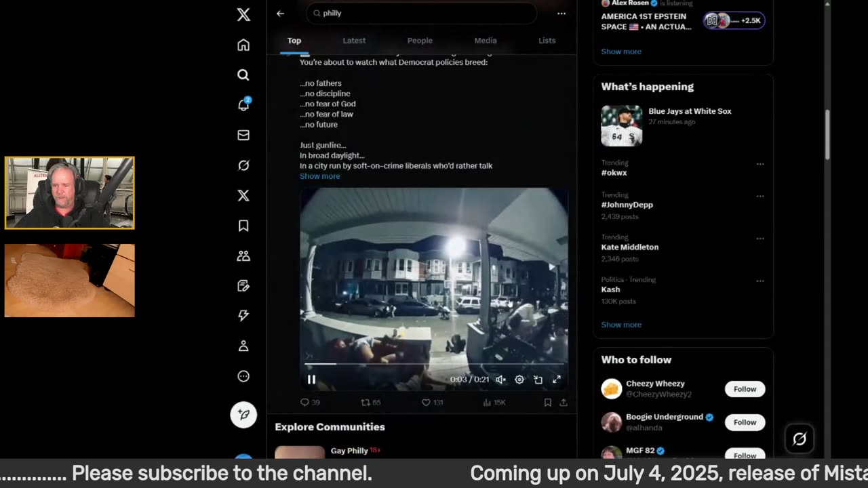Focus the search field containing philly

421,13
